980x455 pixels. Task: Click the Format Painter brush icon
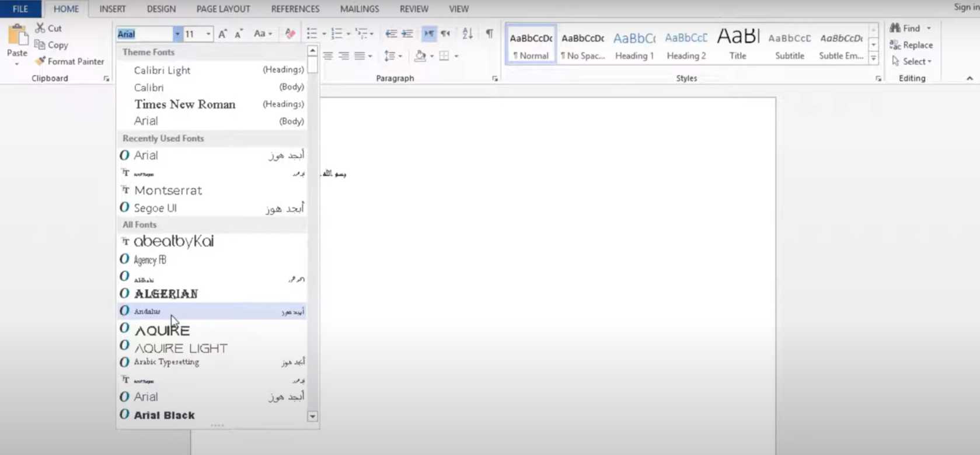coord(40,61)
